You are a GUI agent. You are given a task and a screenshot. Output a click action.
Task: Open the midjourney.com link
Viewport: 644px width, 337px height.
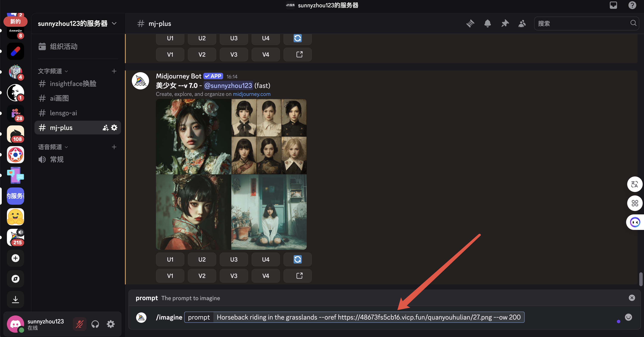coord(252,94)
